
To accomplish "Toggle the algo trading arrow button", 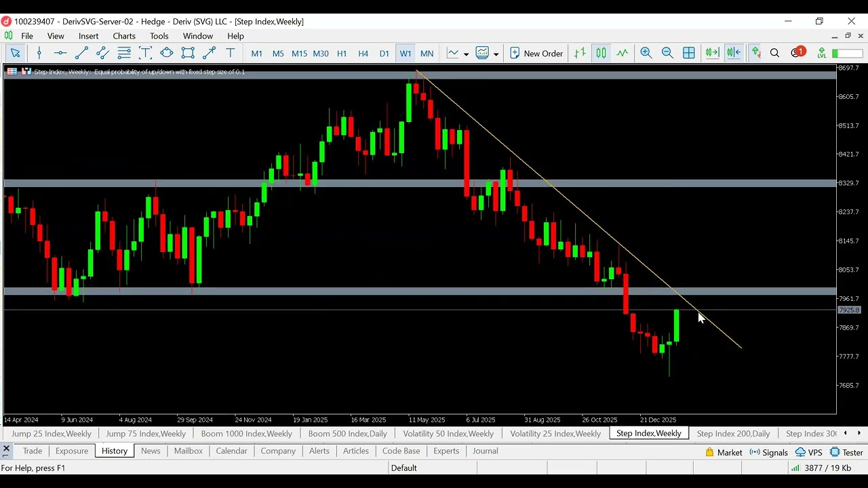I will pos(755,53).
